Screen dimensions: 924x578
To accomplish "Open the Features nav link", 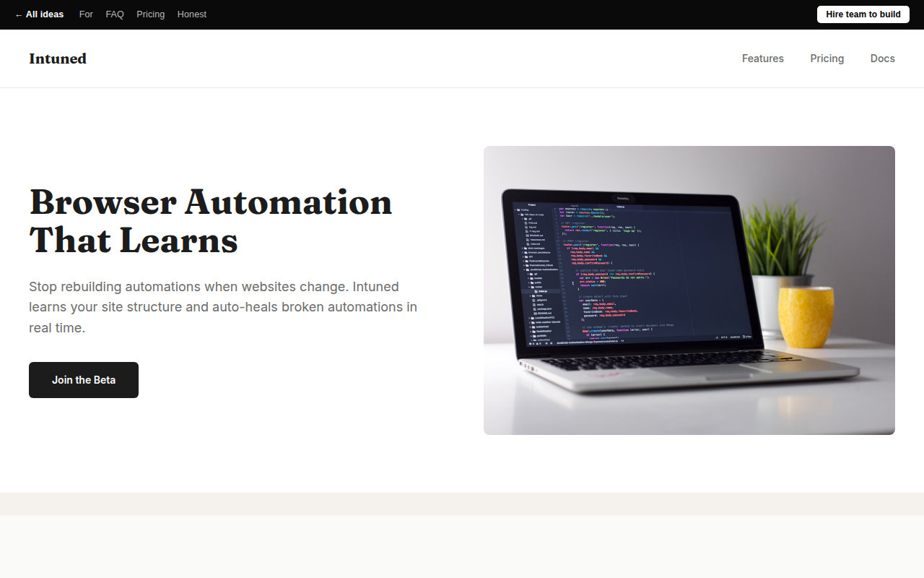I will (x=763, y=59).
